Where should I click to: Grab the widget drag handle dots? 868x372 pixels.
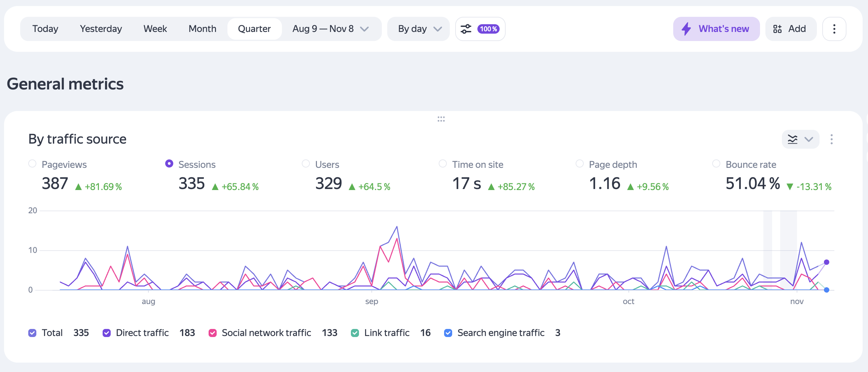441,119
